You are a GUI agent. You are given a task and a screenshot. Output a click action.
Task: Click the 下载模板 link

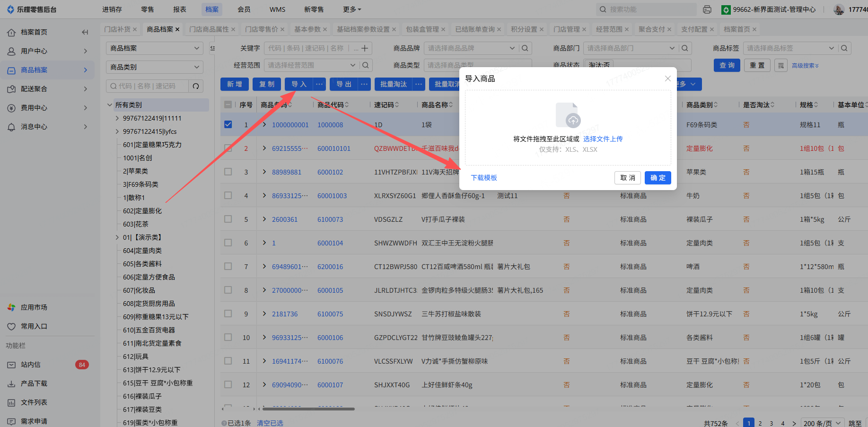[x=484, y=178]
